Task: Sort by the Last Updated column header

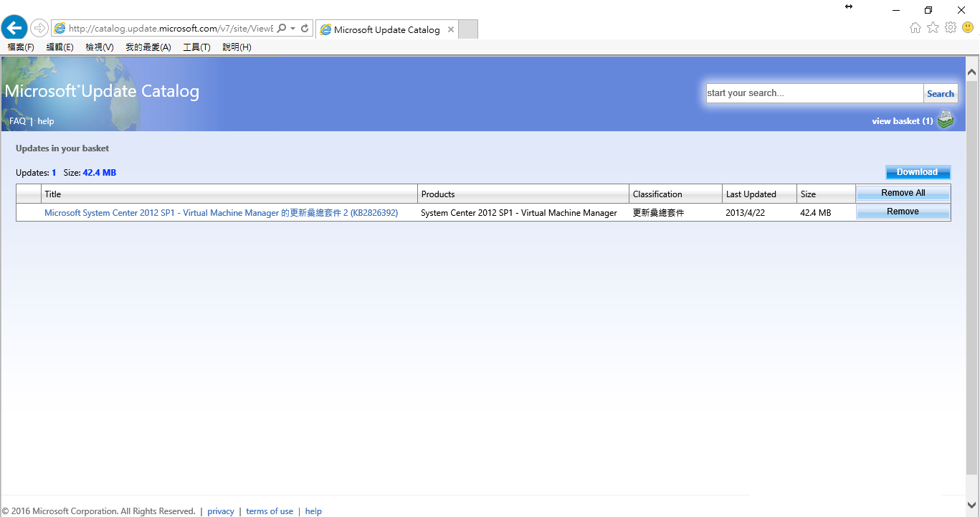Action: (x=759, y=194)
